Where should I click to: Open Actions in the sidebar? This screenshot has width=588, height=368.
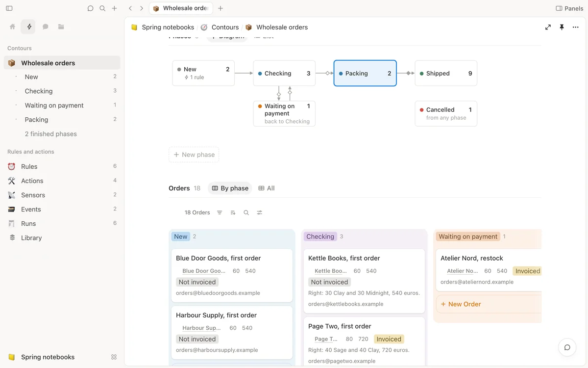[62, 181]
